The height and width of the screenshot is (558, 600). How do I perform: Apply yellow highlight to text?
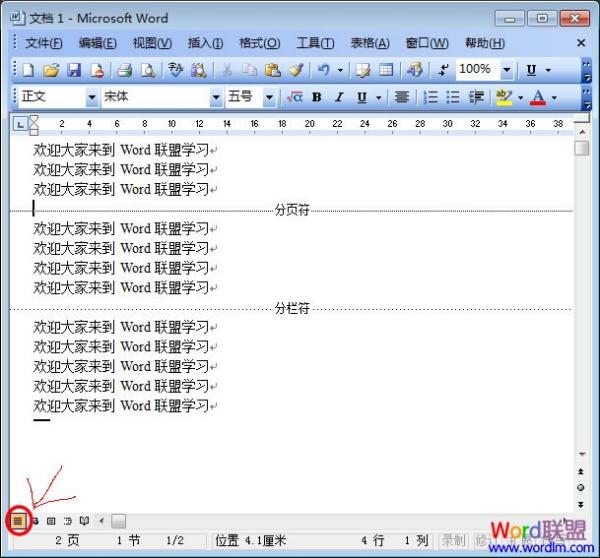[504, 97]
